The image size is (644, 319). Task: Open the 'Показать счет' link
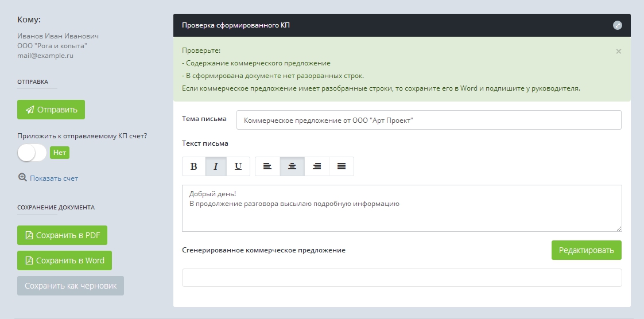[54, 178]
